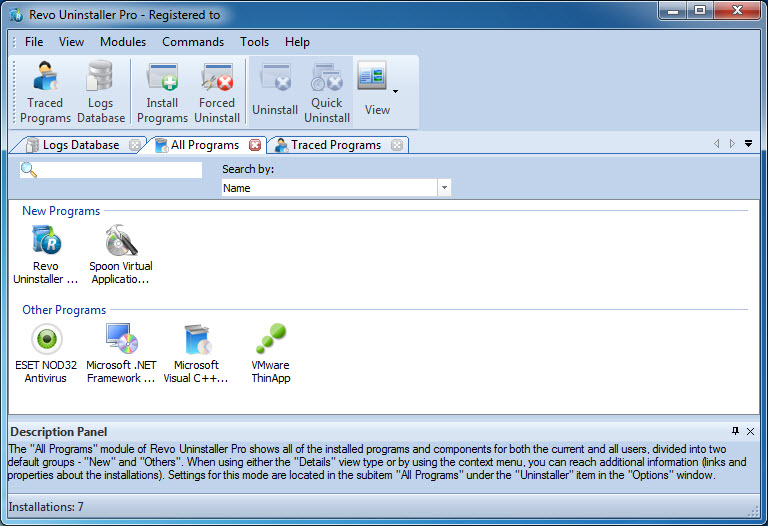This screenshot has width=768, height=526.
Task: Click the Installations: 7 status text
Action: [x=46, y=507]
